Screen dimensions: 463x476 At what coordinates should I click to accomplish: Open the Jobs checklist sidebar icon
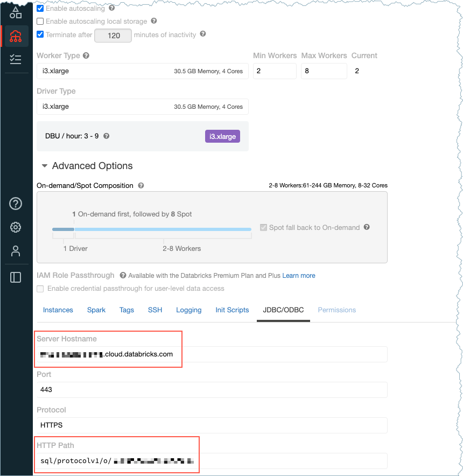pos(16,59)
